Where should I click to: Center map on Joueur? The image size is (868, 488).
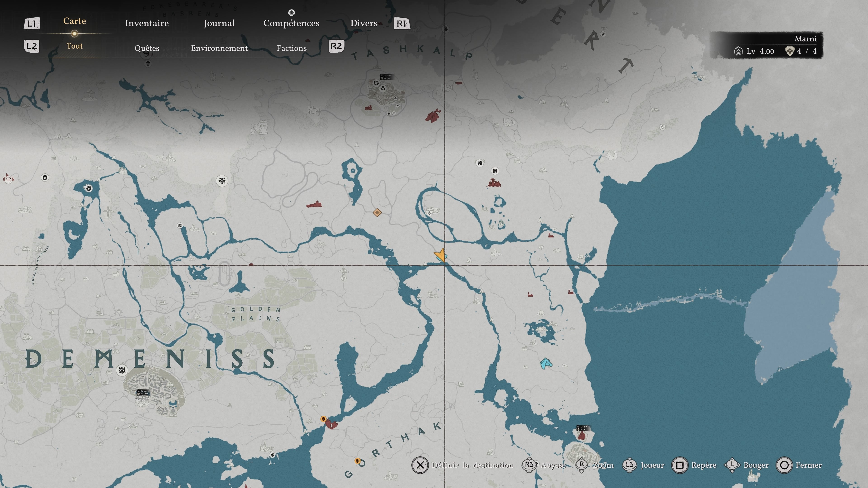click(x=643, y=465)
